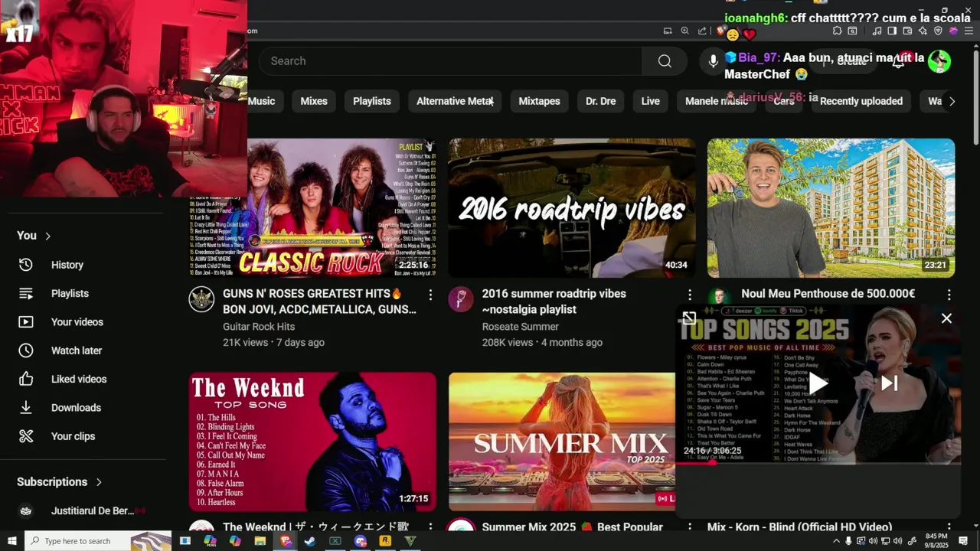Click Roseate Summer channel avatar
Viewport: 980px width, 551px height.
pos(461,299)
